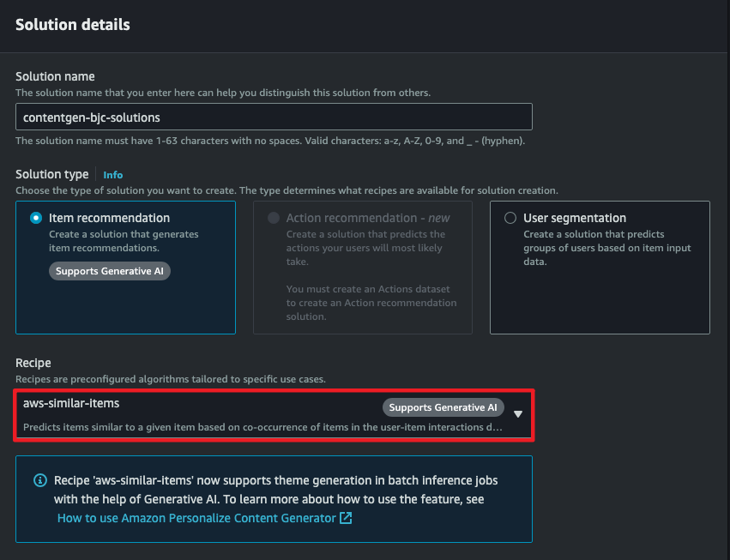Select the User segmentation radio button

tap(510, 218)
